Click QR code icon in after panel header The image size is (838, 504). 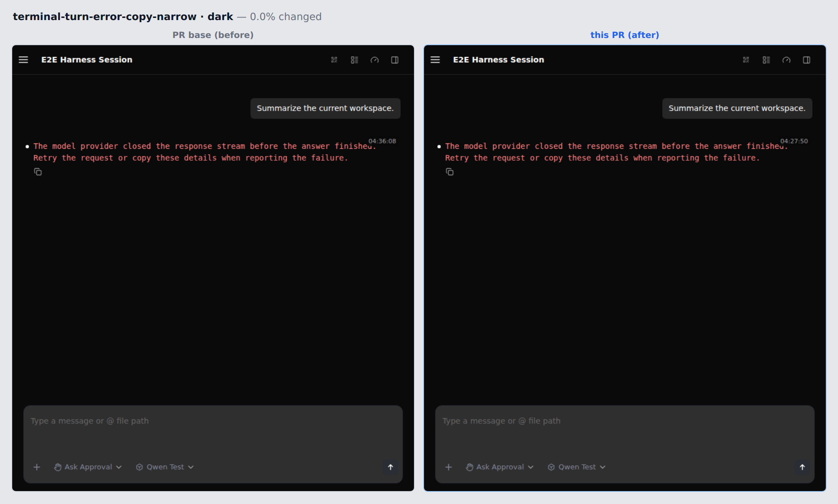pos(746,60)
